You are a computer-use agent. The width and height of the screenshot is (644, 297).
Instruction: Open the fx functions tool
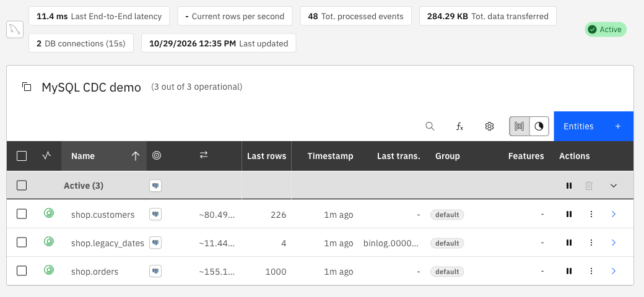(x=459, y=126)
